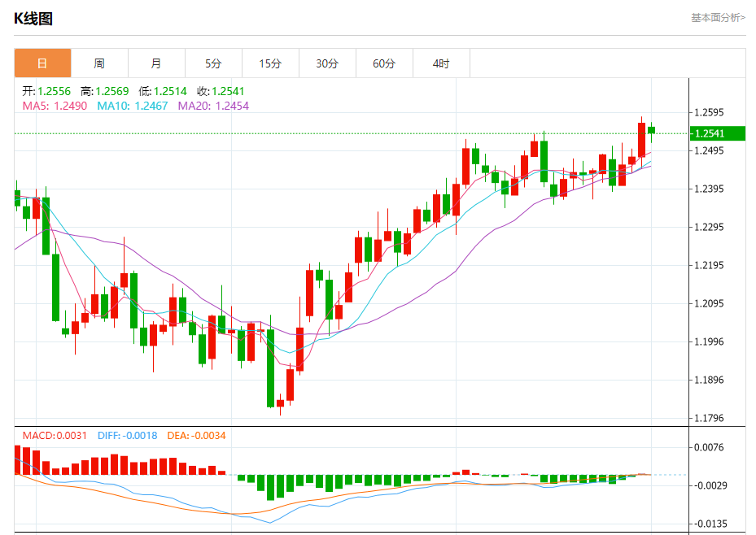The width and height of the screenshot is (756, 535).
Task: Click the 开:1.2556 open value
Action: [46, 91]
